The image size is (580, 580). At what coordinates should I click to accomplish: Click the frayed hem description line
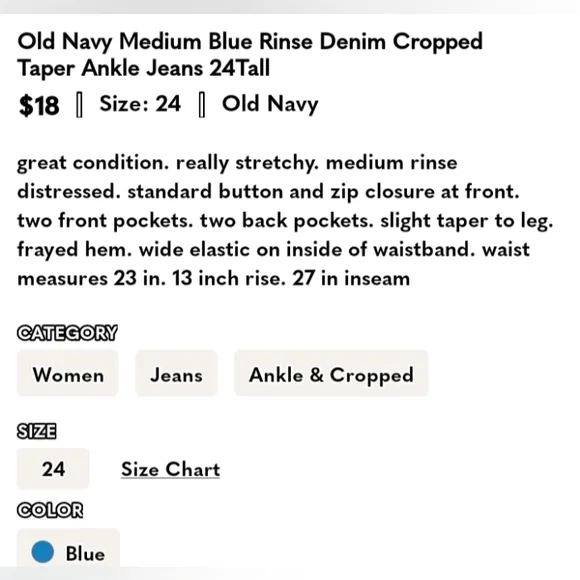[x=273, y=250]
